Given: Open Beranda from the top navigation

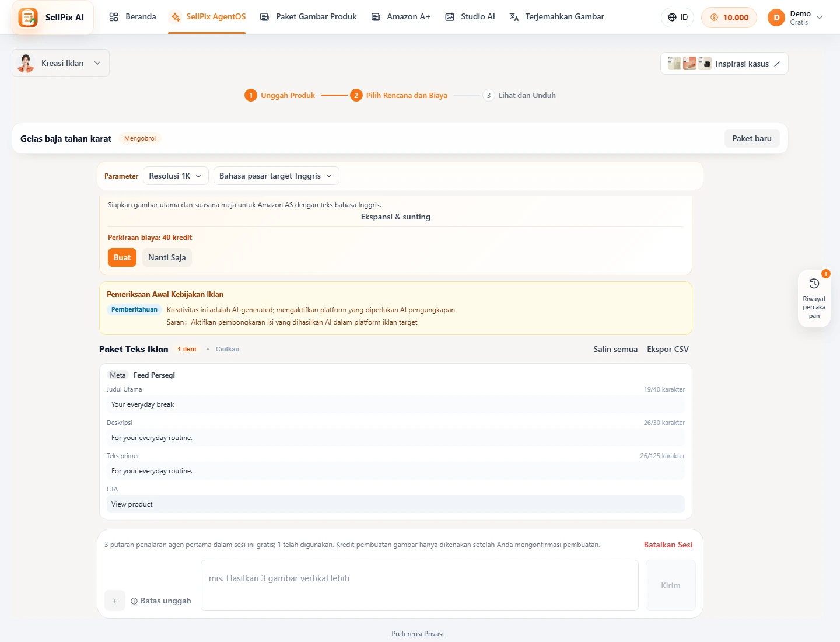Looking at the screenshot, I should (x=132, y=17).
